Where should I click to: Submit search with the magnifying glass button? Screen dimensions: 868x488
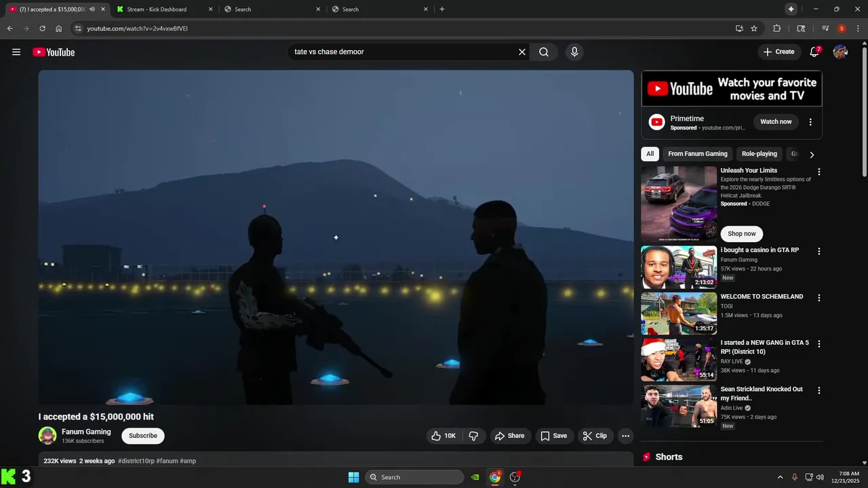(544, 52)
